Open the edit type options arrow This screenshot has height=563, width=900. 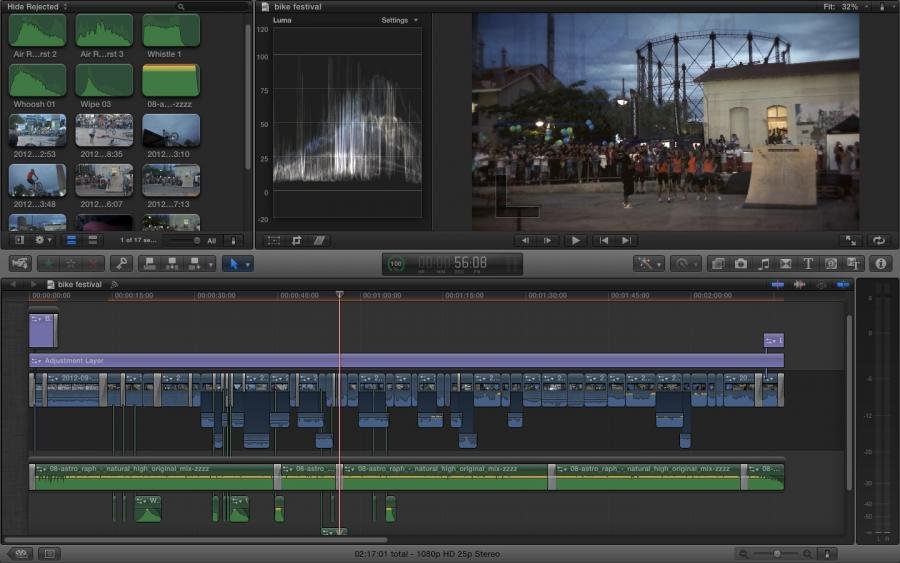point(211,264)
